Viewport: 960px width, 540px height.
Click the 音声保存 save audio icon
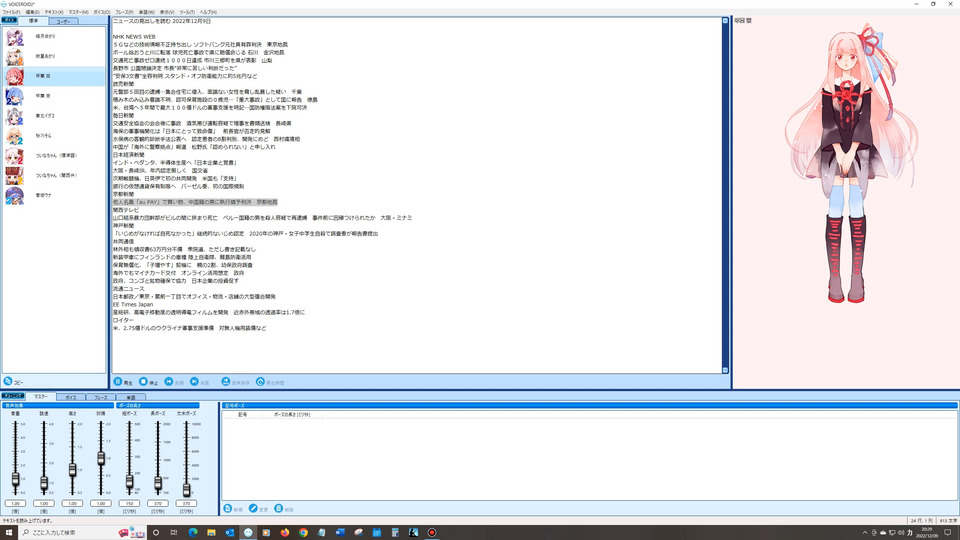(226, 381)
